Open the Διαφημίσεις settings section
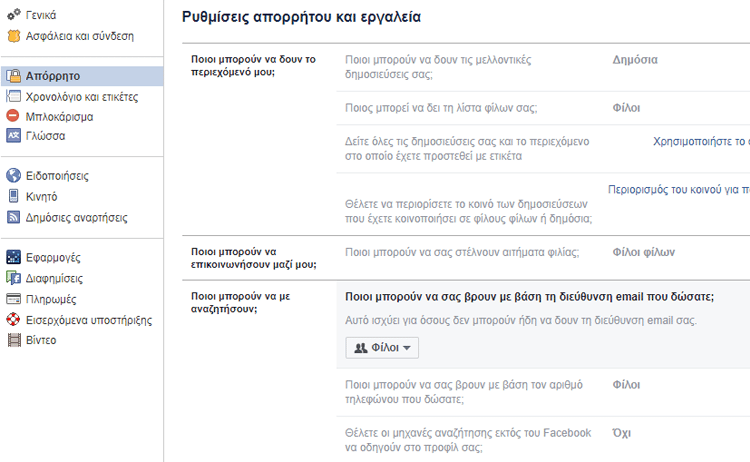The image size is (750, 462). pos(54,278)
